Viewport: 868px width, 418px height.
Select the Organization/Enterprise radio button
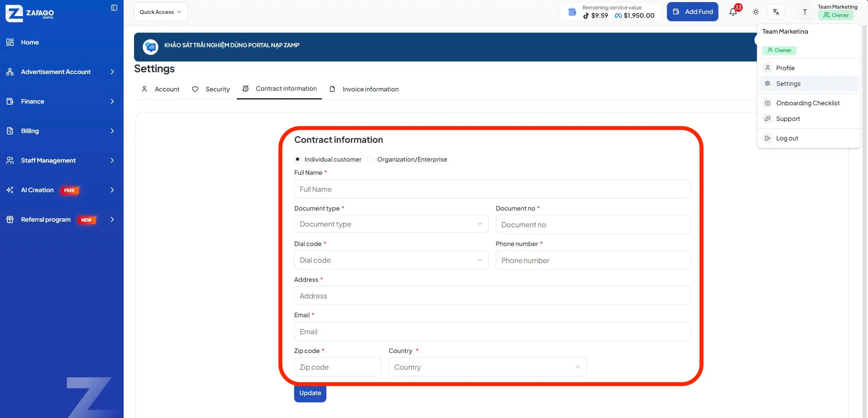pyautogui.click(x=370, y=159)
